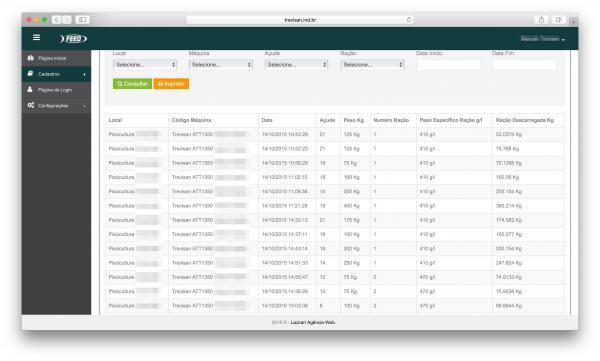Open the Lazzari Agência Web link
The height and width of the screenshot is (361, 600).
(313, 322)
